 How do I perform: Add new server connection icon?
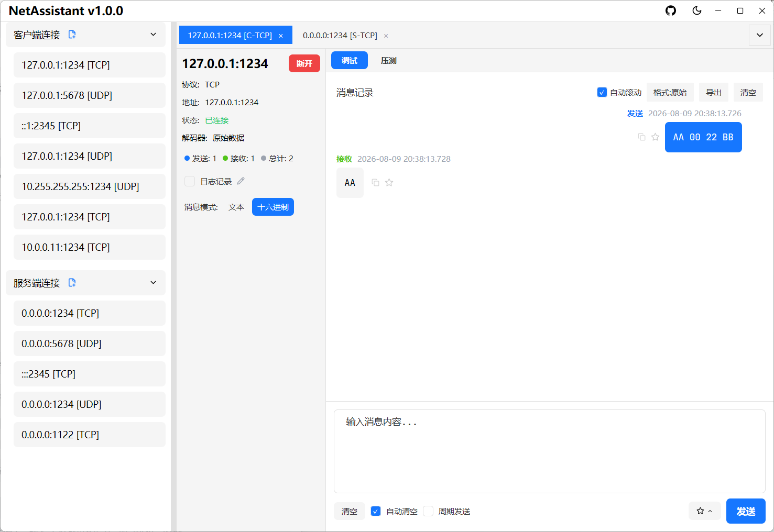[x=72, y=283]
